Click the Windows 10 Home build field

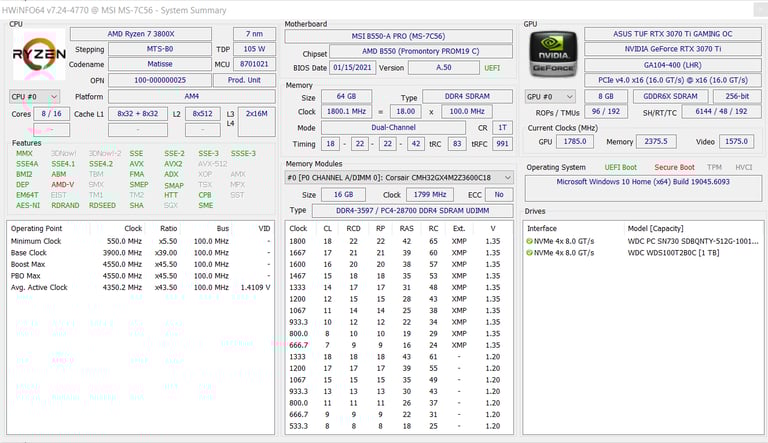pyautogui.click(x=643, y=188)
